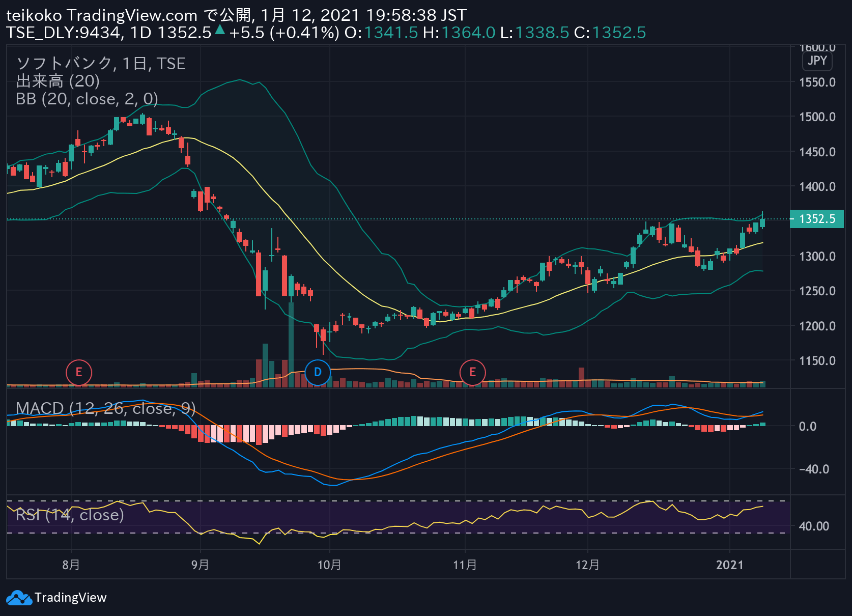Click the +5.5 (+0.41%) change value
Viewport: 852px width, 616px height.
point(284,33)
